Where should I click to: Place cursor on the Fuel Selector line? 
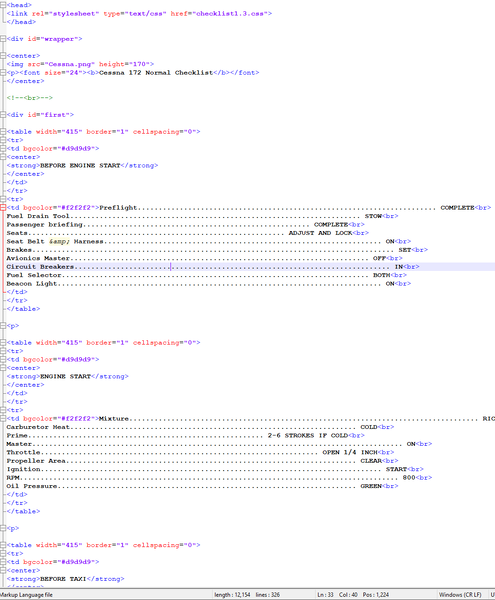coord(207,275)
